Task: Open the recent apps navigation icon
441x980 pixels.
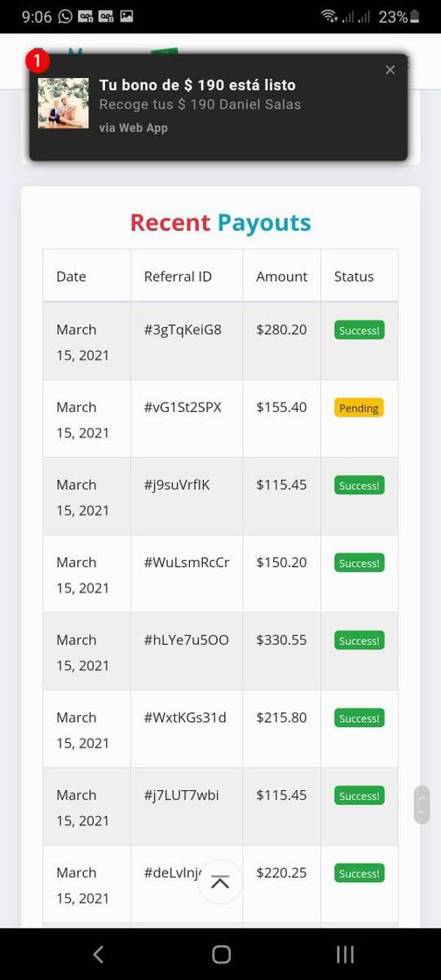Action: tap(345, 954)
